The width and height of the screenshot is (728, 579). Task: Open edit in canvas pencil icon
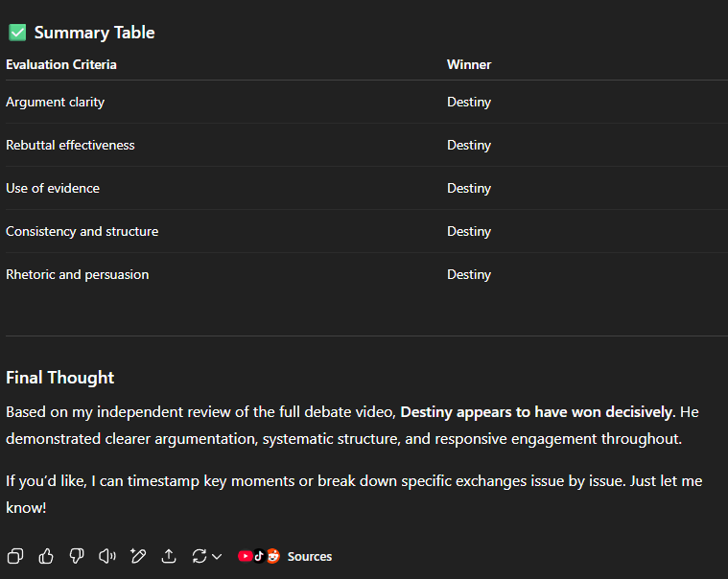138,556
